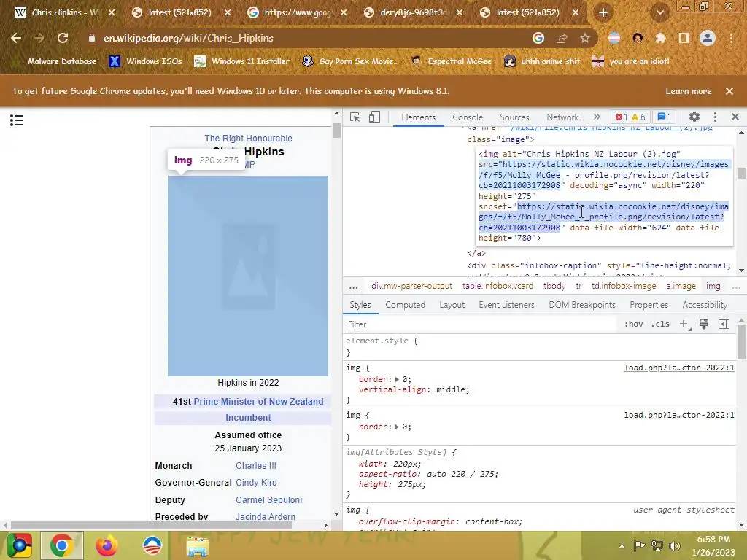
Task: Add new style rule plus icon
Action: (x=684, y=324)
